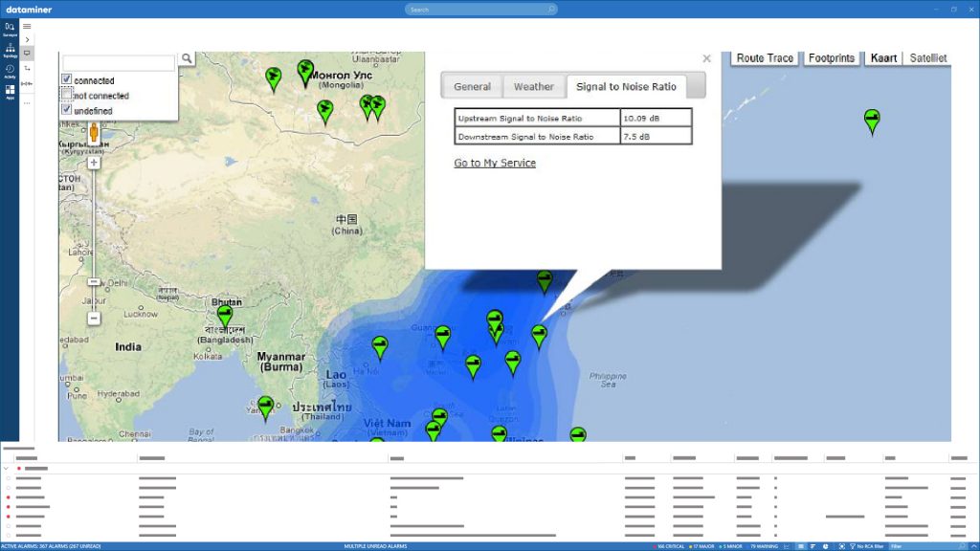The height and width of the screenshot is (551, 980).
Task: Click the Footprints button
Action: click(832, 58)
